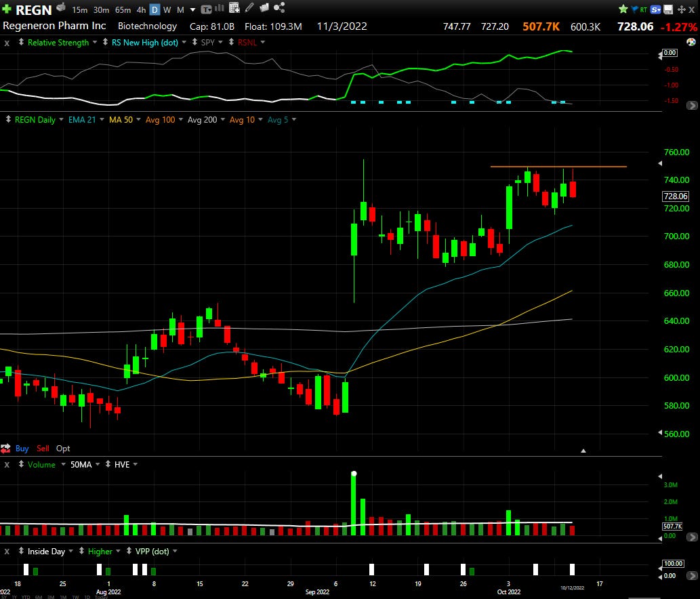Click reorder arrows beside RSNL
Image resolution: width=700 pixels, height=599 pixels.
(x=231, y=42)
